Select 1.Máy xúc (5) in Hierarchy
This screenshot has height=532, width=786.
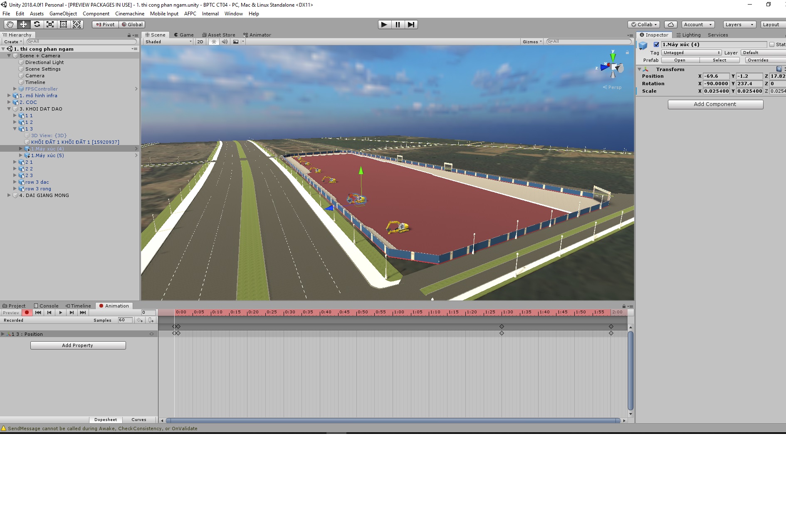47,155
